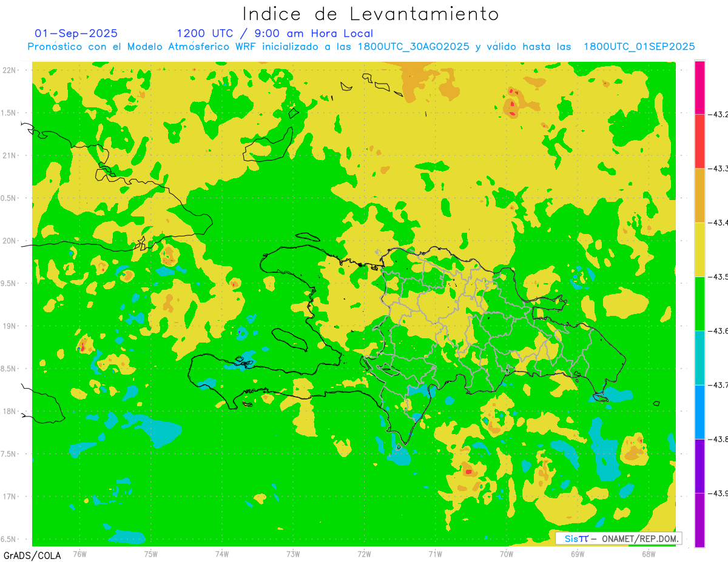
Task: Click the '22N' latitude label
Action: [x=8, y=70]
